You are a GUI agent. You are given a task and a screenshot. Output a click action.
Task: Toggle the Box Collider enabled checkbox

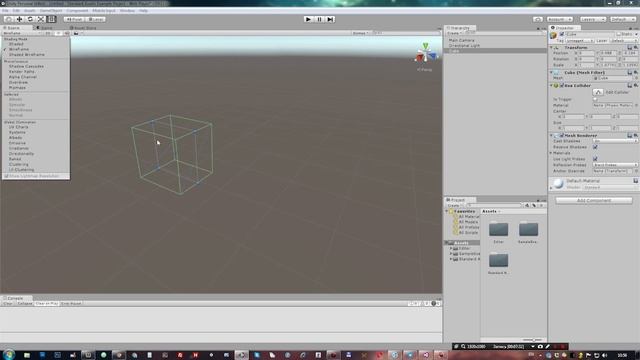pyautogui.click(x=562, y=85)
